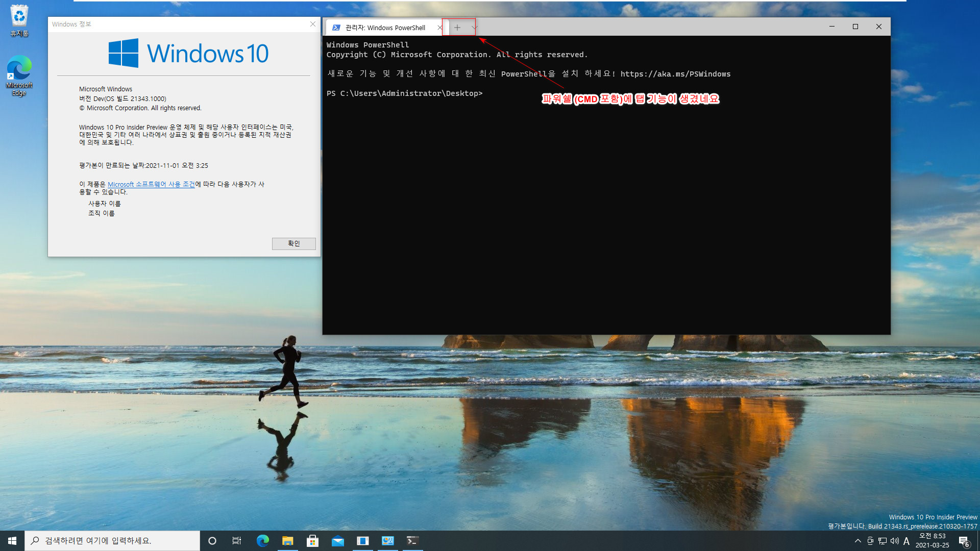Open Cortana from the taskbar circle icon
Image resolution: width=980 pixels, height=551 pixels.
click(x=212, y=541)
